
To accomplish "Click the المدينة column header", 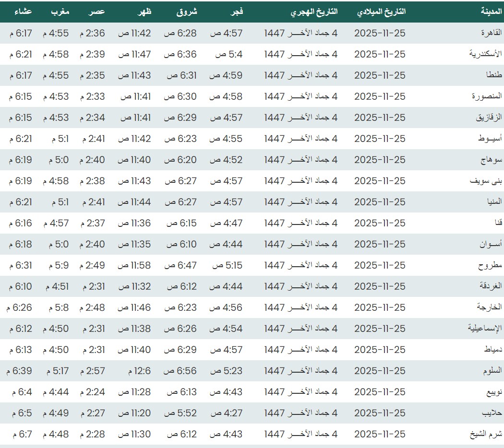I will (x=491, y=12).
